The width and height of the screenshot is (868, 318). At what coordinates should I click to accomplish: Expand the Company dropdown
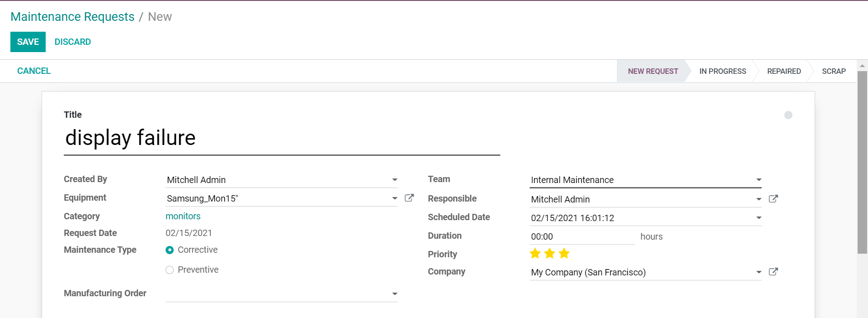(759, 272)
